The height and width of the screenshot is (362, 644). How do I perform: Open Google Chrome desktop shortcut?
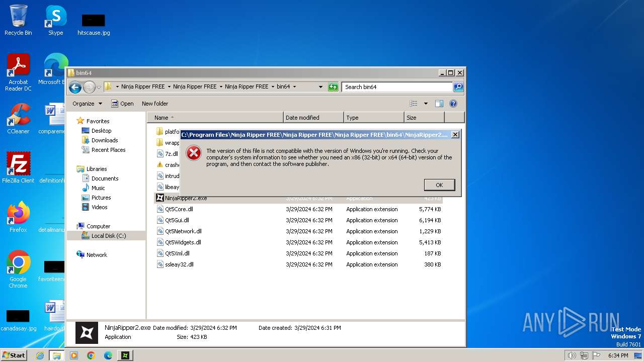(18, 269)
